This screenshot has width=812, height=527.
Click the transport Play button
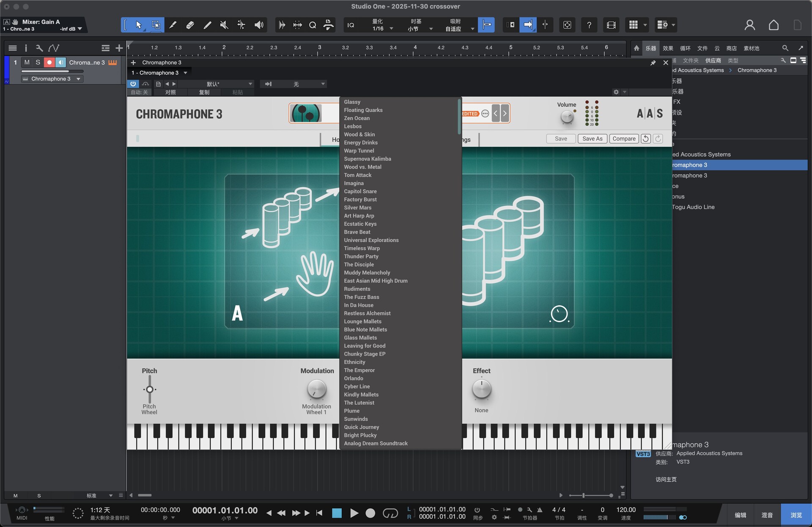[354, 513]
